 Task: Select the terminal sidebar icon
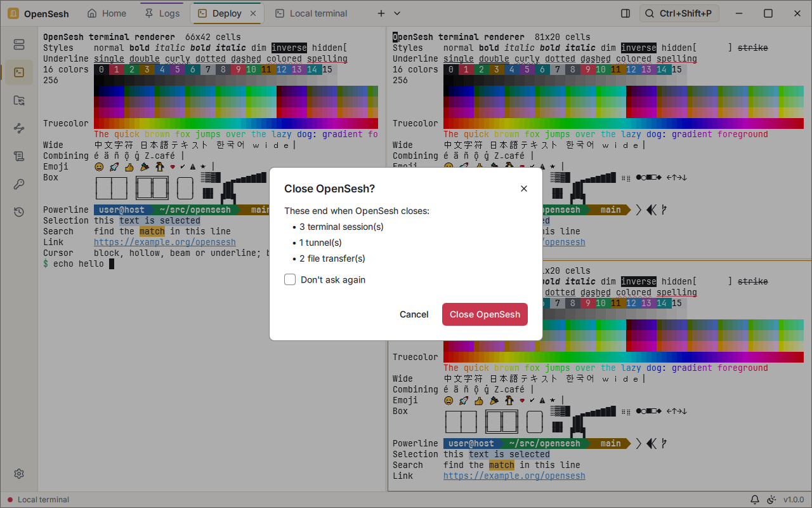coord(19,72)
